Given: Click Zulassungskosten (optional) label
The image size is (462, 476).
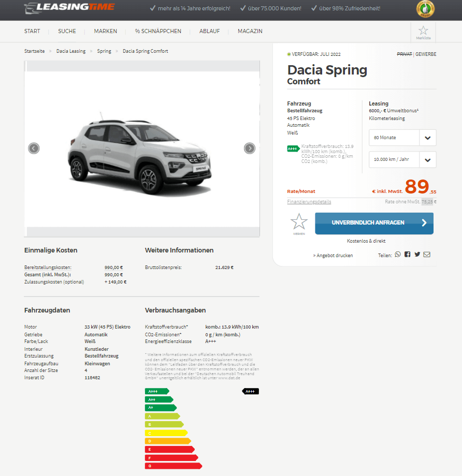Looking at the screenshot, I should point(54,282).
